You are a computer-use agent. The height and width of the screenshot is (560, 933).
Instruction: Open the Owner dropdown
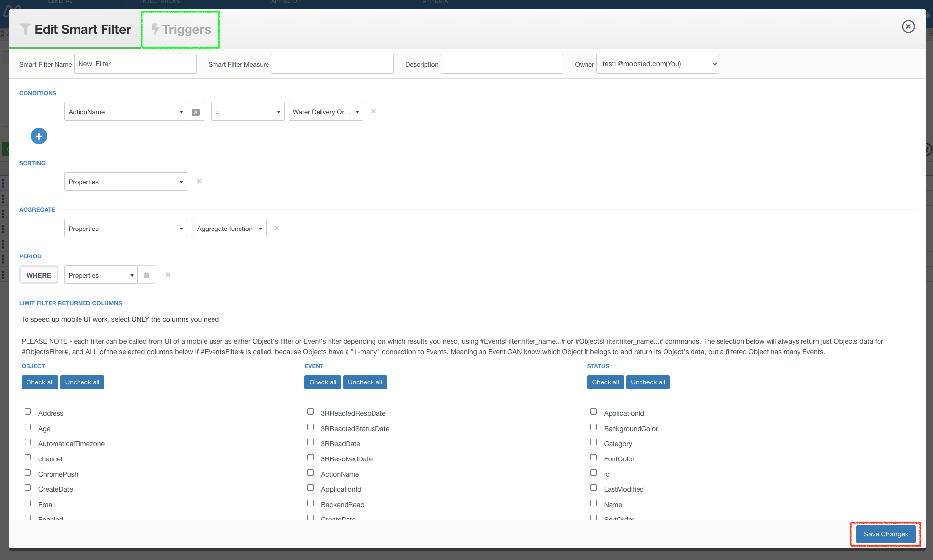tap(658, 64)
